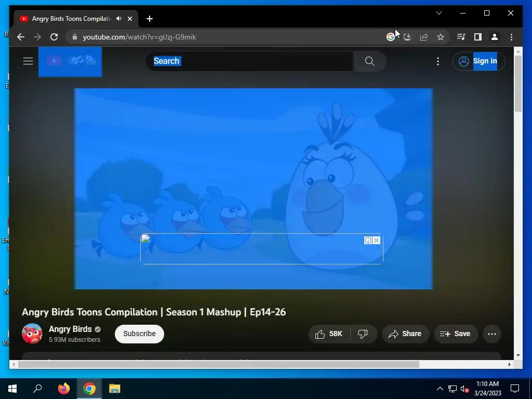Click the Google icon in address bar
The image size is (532, 399).
point(391,37)
